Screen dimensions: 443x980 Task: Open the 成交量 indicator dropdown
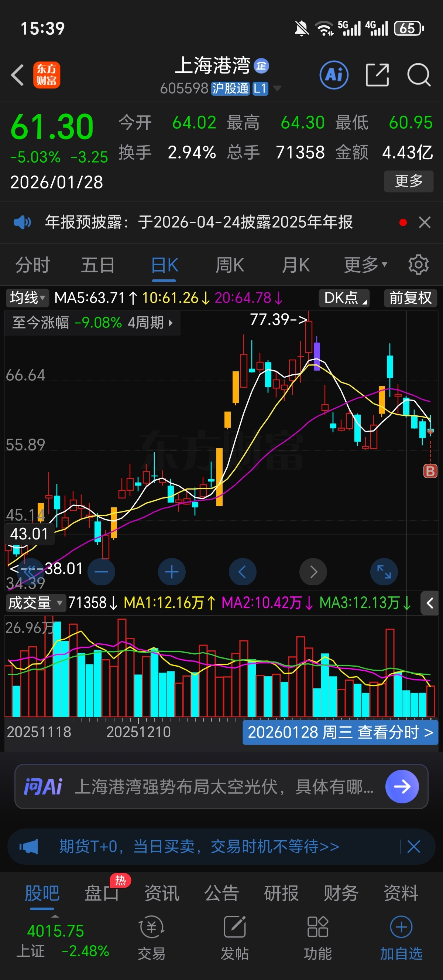[x=35, y=603]
